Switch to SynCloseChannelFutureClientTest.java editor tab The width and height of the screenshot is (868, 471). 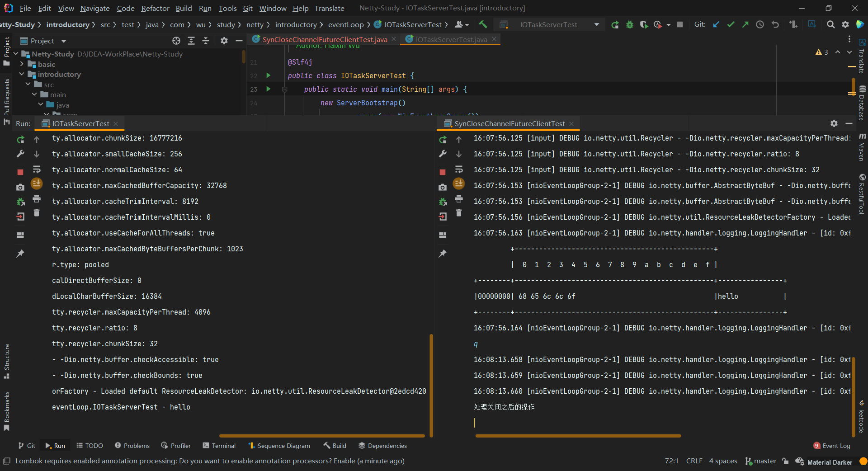324,39
